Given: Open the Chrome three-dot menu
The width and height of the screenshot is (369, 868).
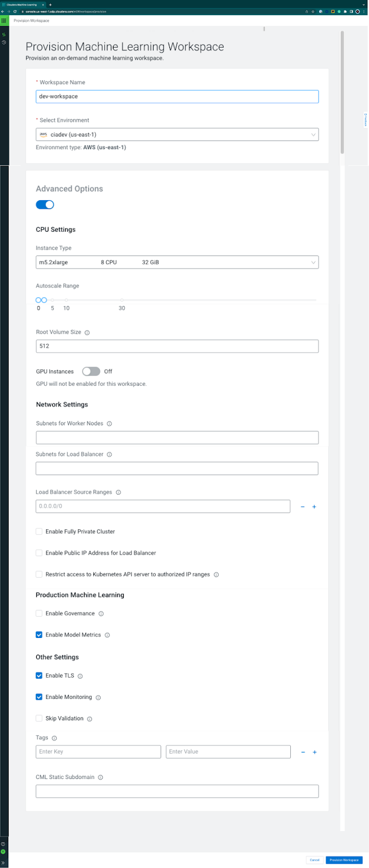Looking at the screenshot, I should click(364, 10).
